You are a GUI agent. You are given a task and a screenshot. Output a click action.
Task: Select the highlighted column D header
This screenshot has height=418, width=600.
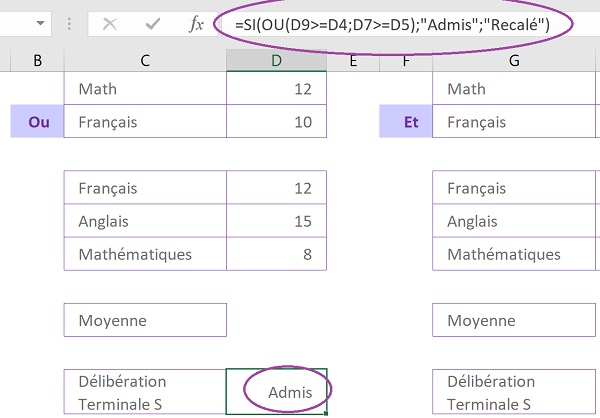[x=276, y=62]
